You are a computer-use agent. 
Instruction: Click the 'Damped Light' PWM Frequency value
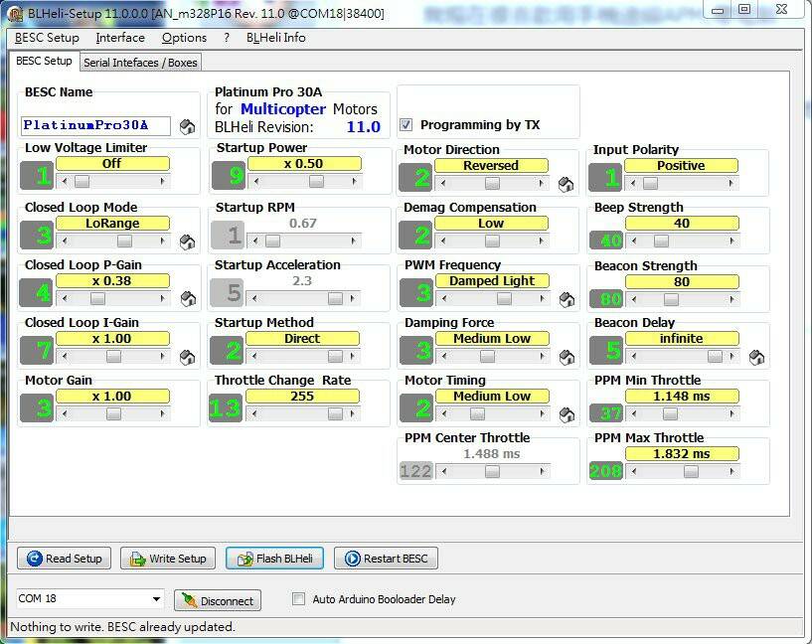492,280
